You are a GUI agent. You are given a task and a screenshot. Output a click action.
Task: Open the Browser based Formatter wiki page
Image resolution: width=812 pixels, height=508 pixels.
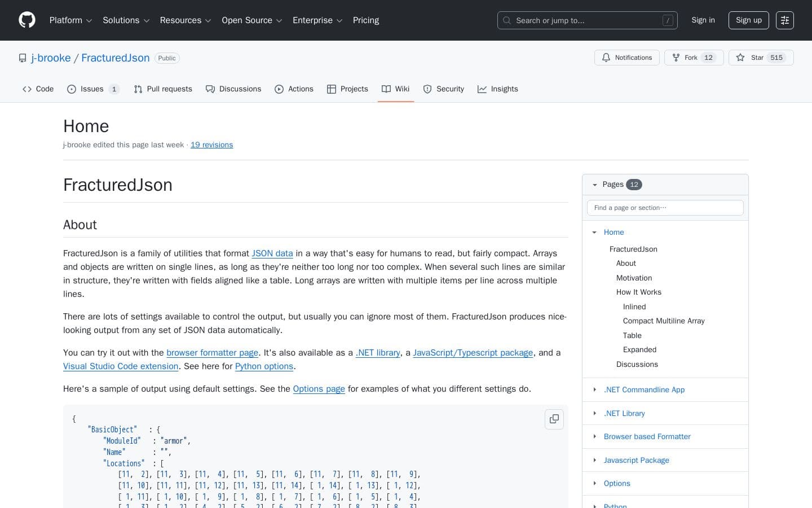coord(647,437)
